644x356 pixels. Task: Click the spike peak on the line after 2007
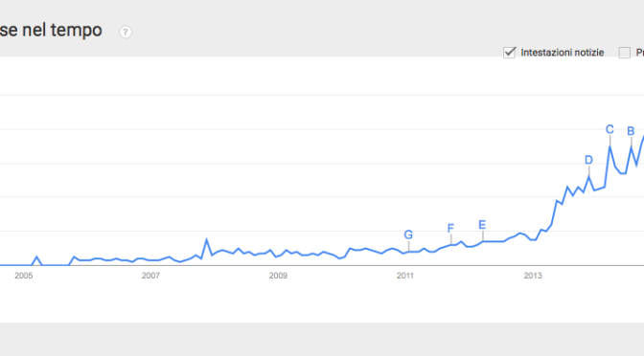tap(207, 239)
